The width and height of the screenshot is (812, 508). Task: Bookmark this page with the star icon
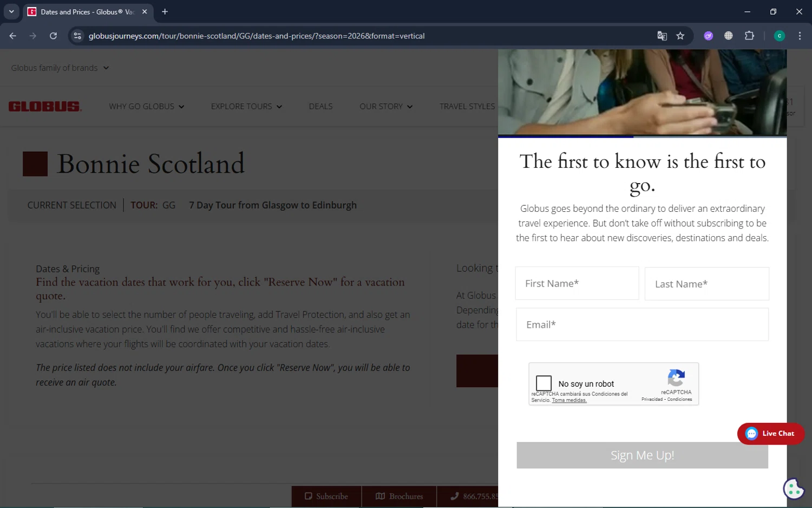pyautogui.click(x=680, y=36)
